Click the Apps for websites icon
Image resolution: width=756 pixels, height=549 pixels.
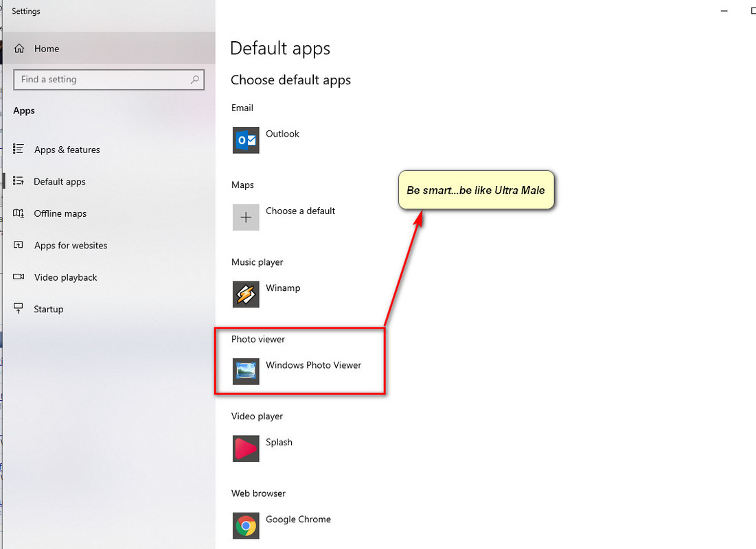[x=19, y=245]
